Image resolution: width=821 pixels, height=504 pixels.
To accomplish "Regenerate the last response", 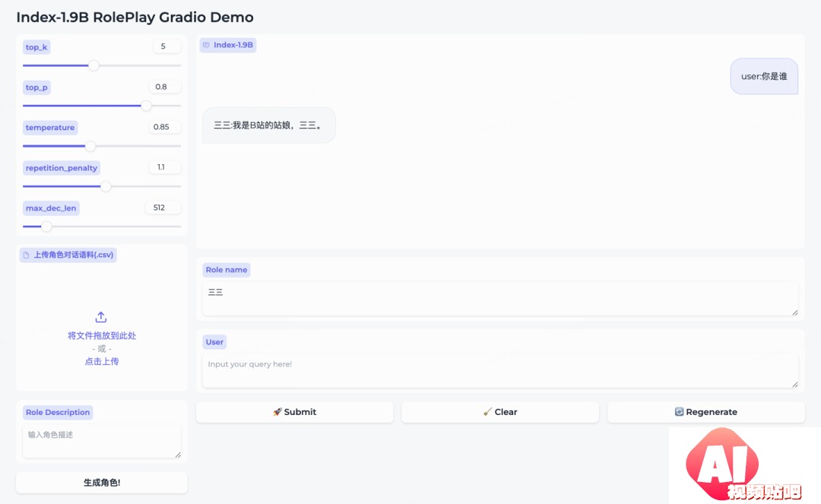I will pos(705,412).
